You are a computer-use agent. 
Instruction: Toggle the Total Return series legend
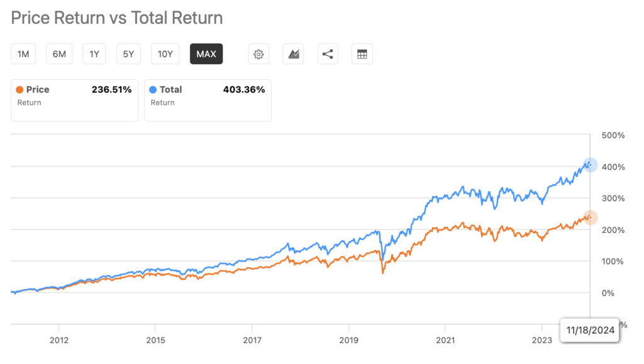point(208,99)
